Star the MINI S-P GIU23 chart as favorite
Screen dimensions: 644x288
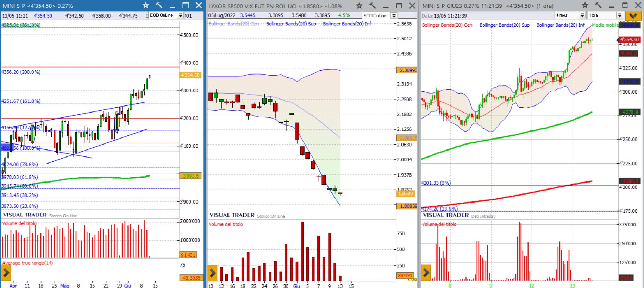585,5
